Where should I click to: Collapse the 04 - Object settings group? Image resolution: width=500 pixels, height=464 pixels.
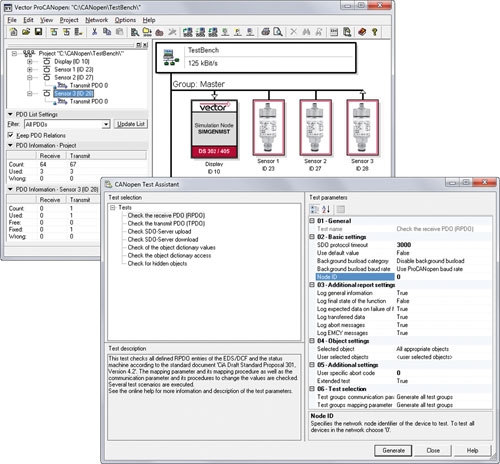click(312, 341)
